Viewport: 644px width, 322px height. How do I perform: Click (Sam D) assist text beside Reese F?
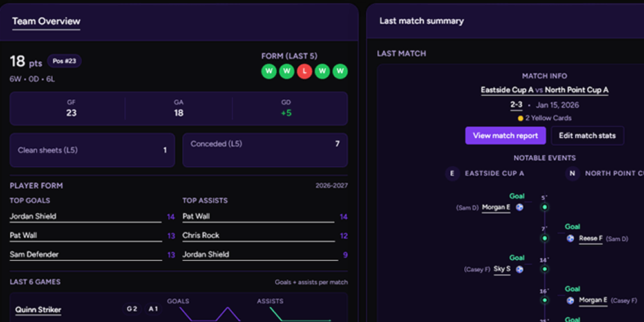pyautogui.click(x=617, y=239)
